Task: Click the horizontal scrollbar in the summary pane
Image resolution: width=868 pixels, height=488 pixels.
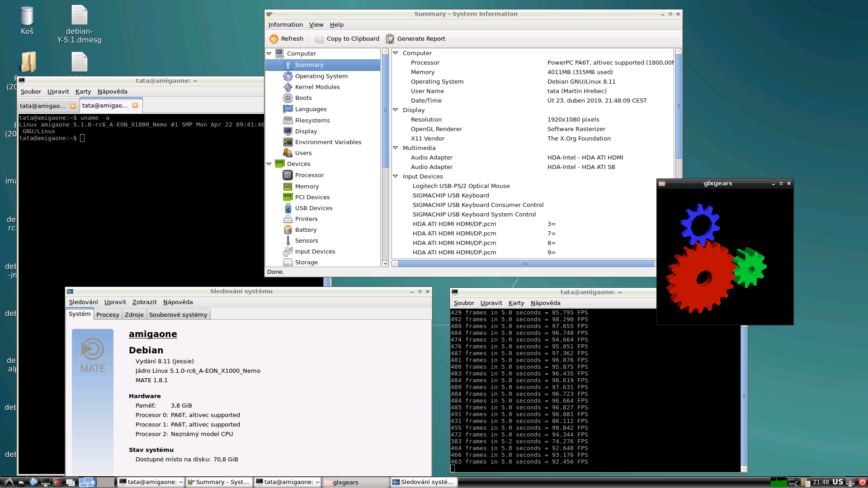Action: tap(524, 264)
